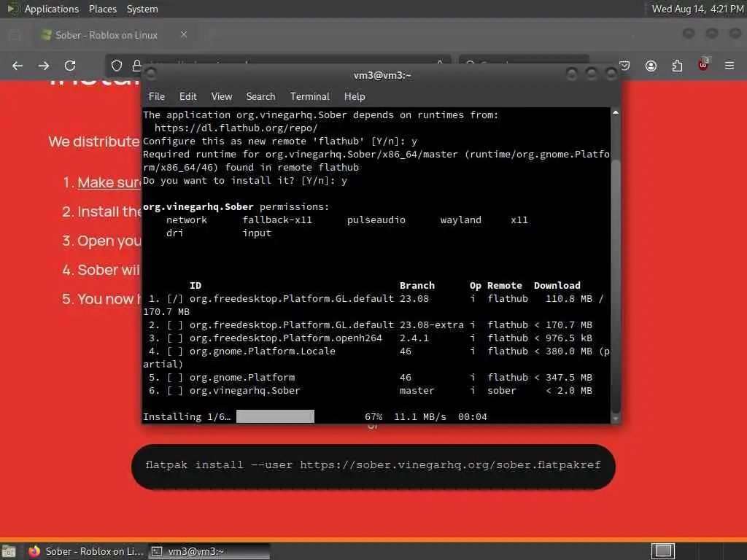Select the Sober - Roblox on Linux tab
Image resolution: width=747 pixels, height=560 pixels.
click(x=113, y=35)
